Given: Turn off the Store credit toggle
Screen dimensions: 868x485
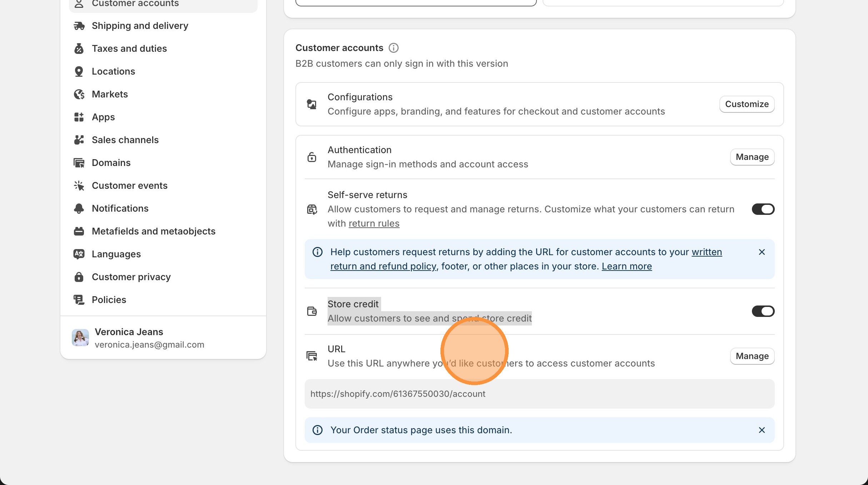Looking at the screenshot, I should (763, 311).
